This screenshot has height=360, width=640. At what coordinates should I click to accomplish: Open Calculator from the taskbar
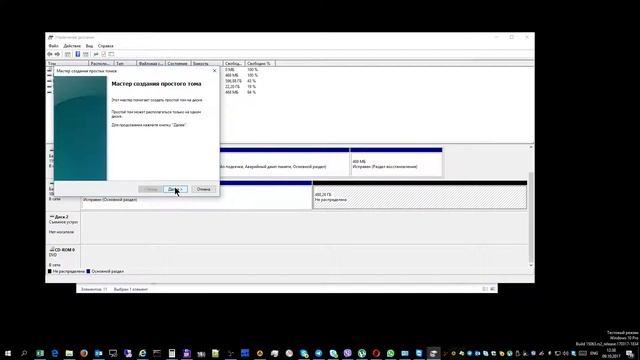pyautogui.click(x=172, y=353)
